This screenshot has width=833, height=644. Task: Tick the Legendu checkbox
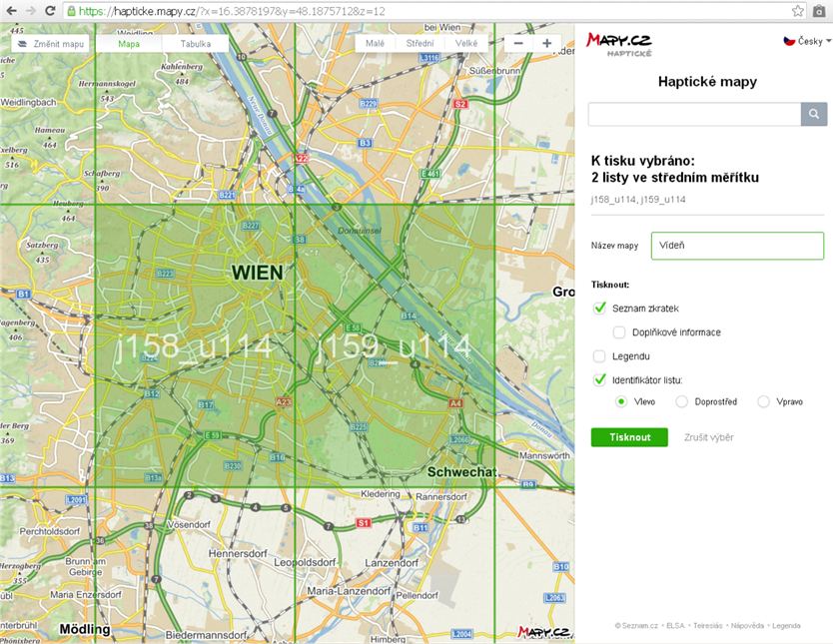click(x=600, y=356)
